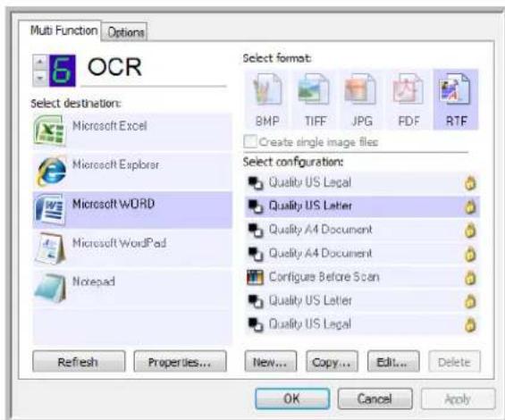Click the OCR button name field
505x420 pixels.
point(154,68)
